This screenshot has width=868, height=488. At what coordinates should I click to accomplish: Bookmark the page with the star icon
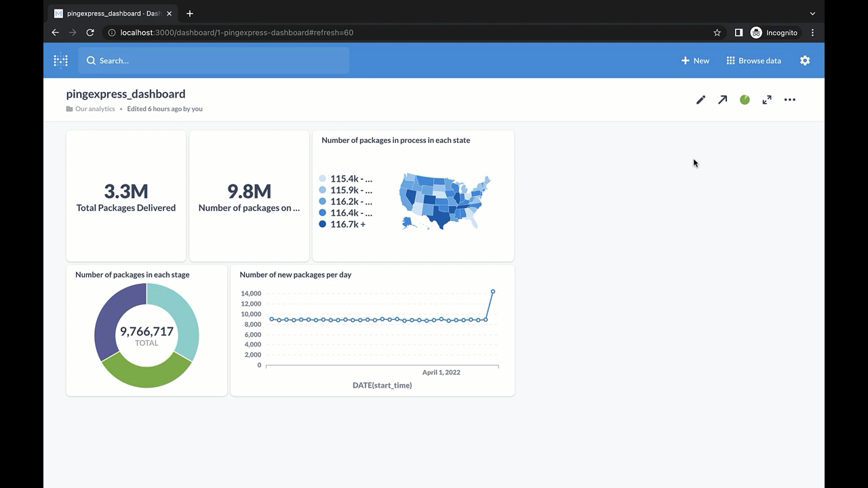click(716, 32)
